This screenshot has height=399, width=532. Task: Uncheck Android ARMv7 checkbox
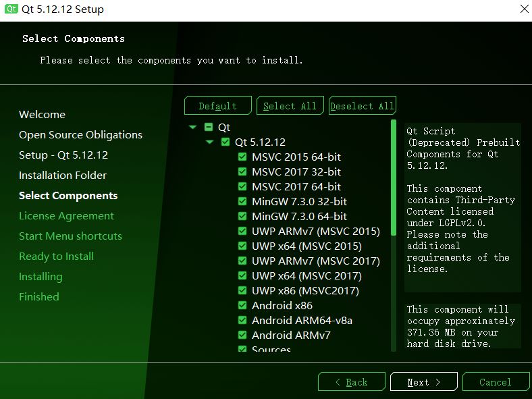coord(242,336)
